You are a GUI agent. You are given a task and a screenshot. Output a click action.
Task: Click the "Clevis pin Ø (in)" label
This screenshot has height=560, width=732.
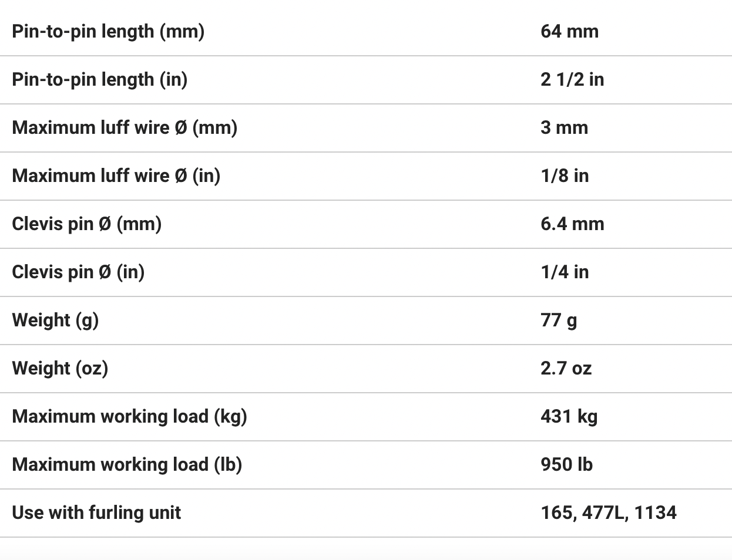(x=78, y=272)
